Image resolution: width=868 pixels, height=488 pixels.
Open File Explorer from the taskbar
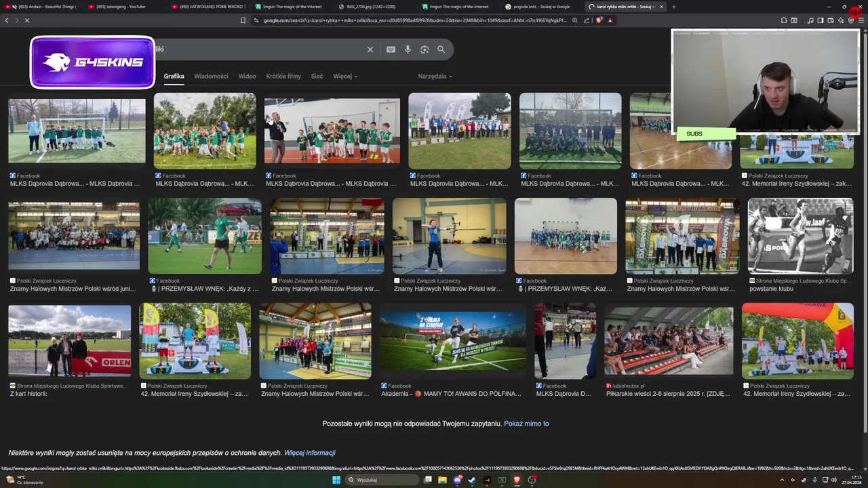point(442,480)
